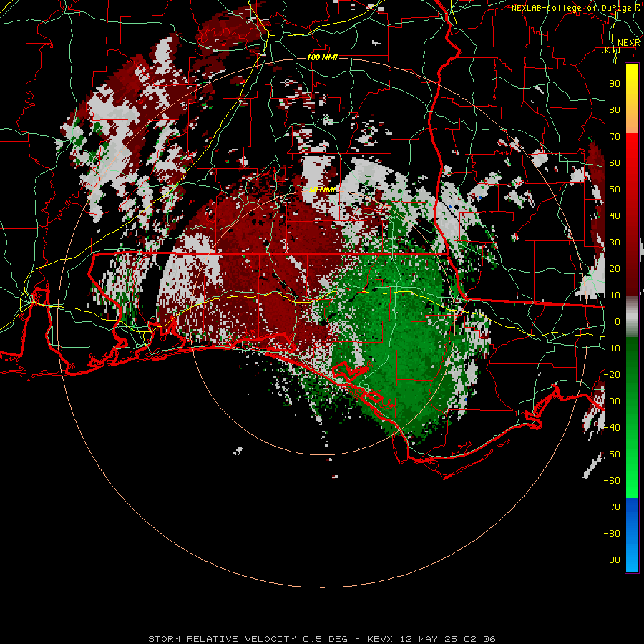Select the -90 value on the velocity scale
Viewport: 644px width, 644px height.
tap(612, 560)
